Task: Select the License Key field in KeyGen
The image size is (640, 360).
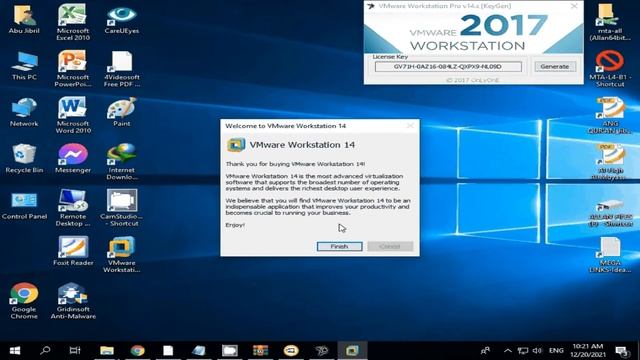Action: point(448,67)
